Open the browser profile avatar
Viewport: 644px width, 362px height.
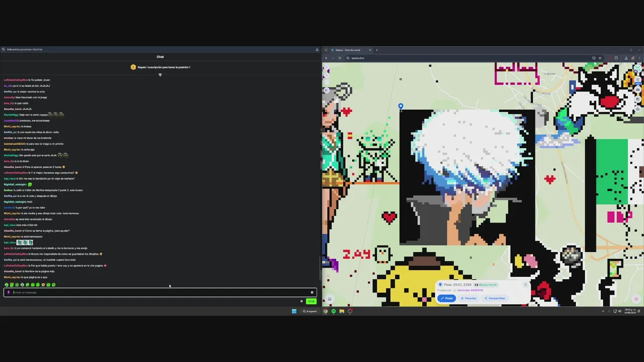pyautogui.click(x=633, y=58)
